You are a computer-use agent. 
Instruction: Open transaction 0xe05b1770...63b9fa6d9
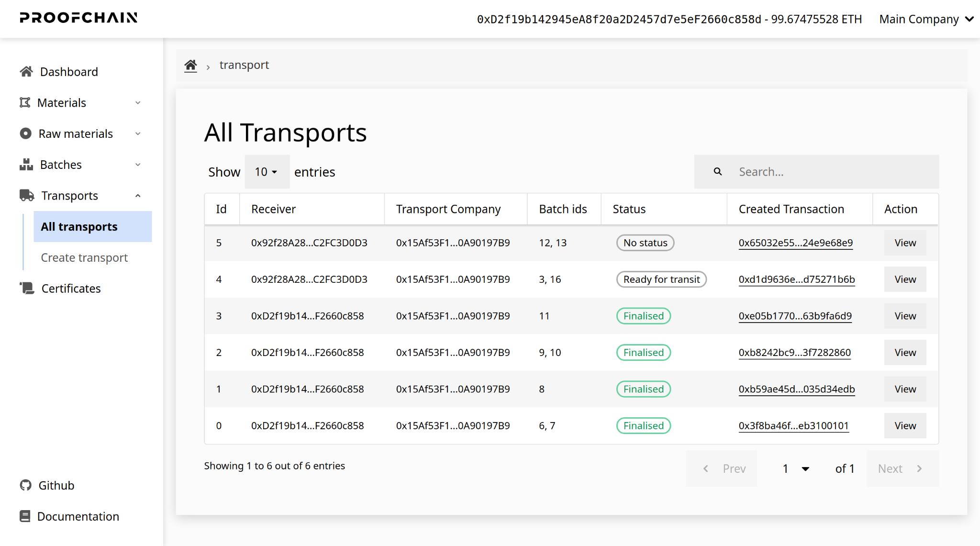pos(795,316)
